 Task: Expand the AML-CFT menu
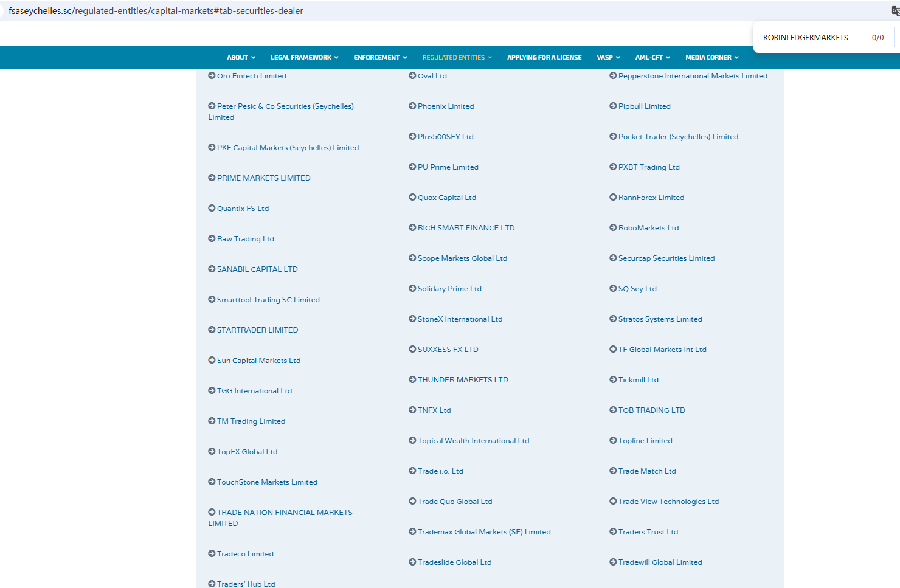coord(652,58)
